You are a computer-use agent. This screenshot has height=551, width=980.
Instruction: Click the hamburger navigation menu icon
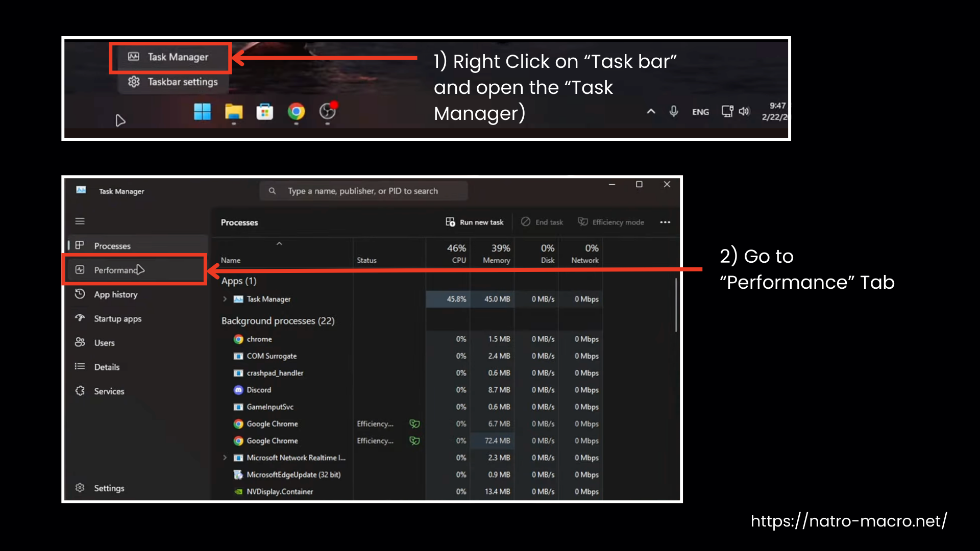tap(80, 221)
